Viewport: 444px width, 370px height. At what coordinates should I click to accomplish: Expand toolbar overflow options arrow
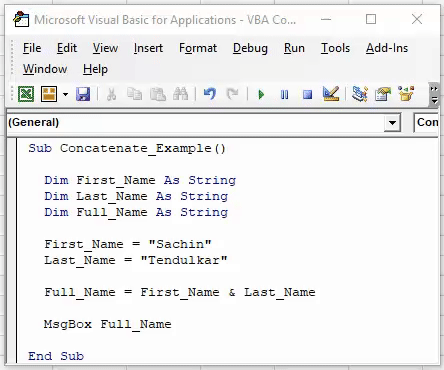pos(434,95)
